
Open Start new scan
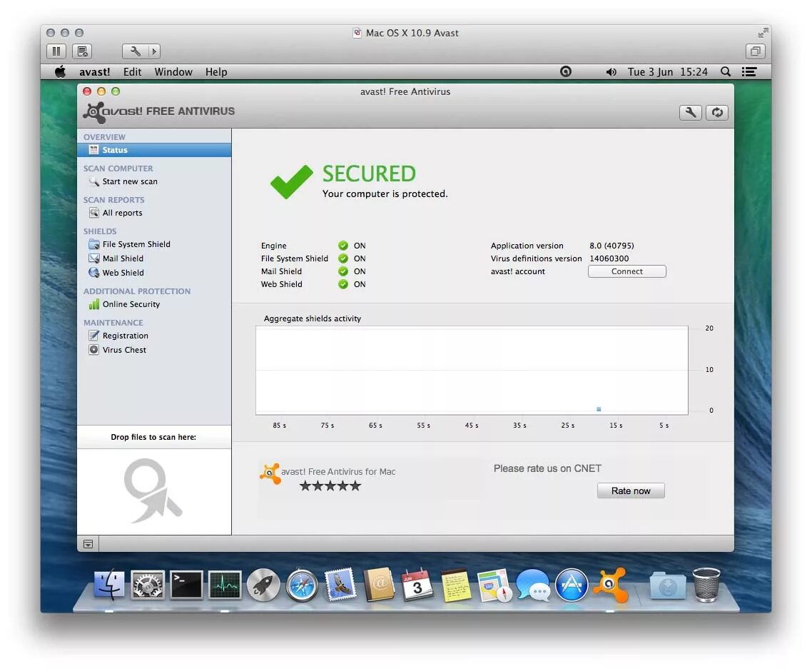coord(129,181)
